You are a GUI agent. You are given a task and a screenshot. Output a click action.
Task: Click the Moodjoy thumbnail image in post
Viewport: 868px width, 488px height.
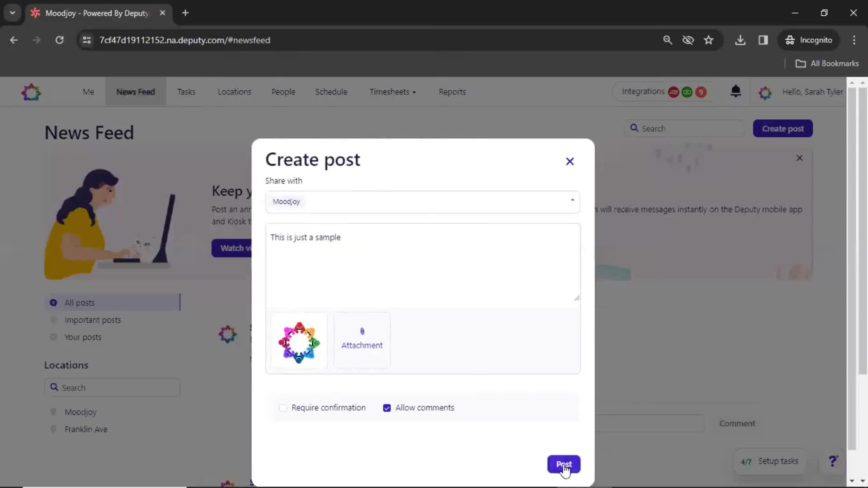point(299,342)
